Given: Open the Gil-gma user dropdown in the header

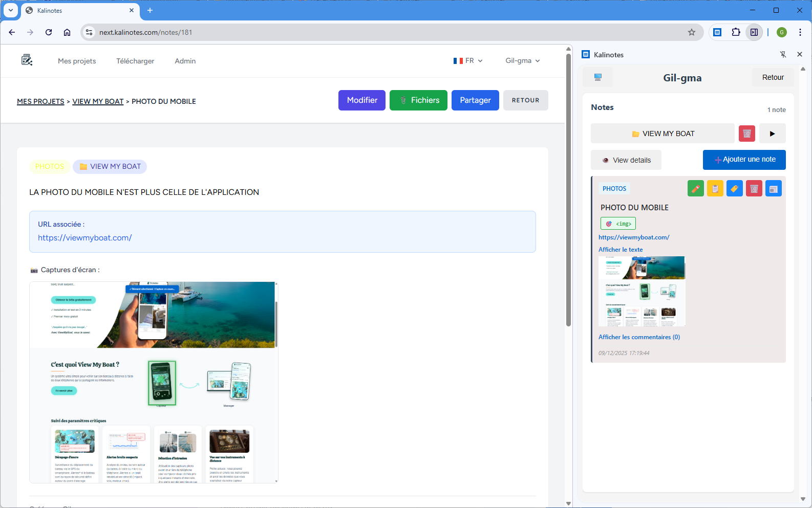Looking at the screenshot, I should (x=523, y=60).
